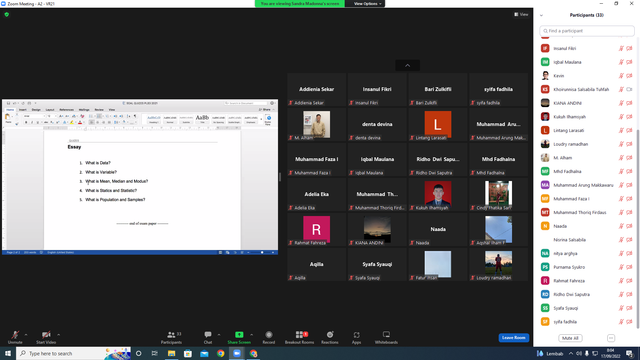640x360 pixels.
Task: Open File Explorer from the taskbar
Action: pyautogui.click(x=171, y=353)
